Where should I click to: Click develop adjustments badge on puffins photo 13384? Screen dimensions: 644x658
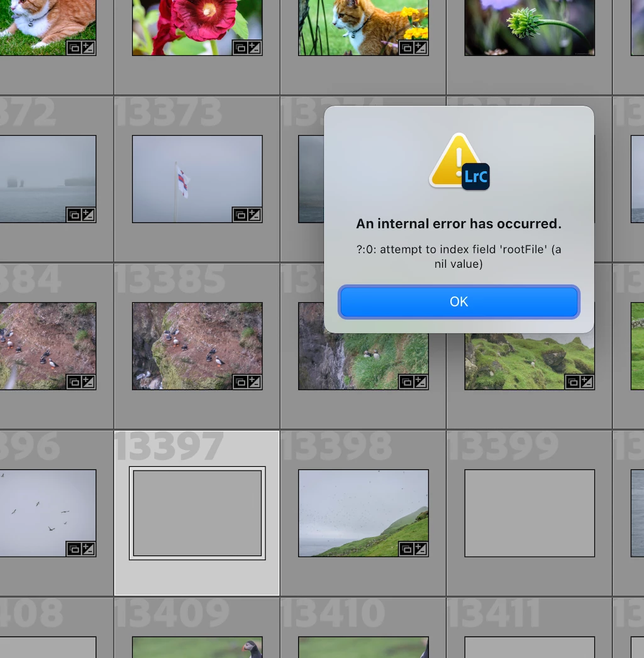click(88, 382)
